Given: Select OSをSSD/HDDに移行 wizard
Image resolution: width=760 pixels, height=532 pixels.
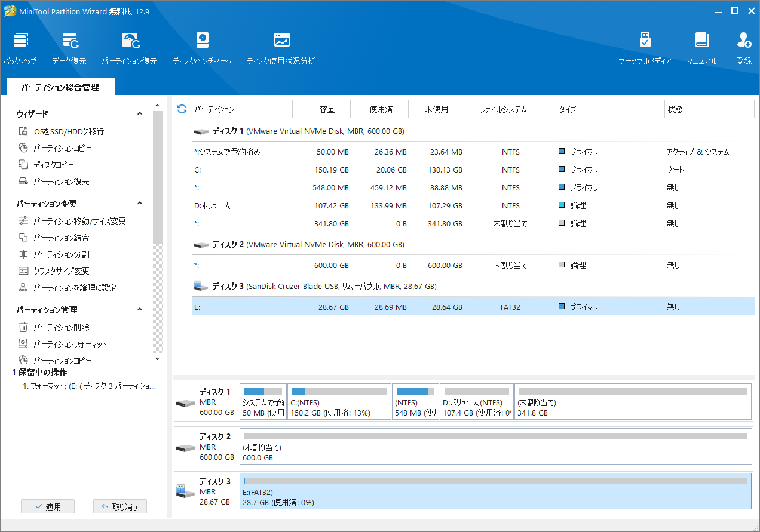Looking at the screenshot, I should coord(61,131).
